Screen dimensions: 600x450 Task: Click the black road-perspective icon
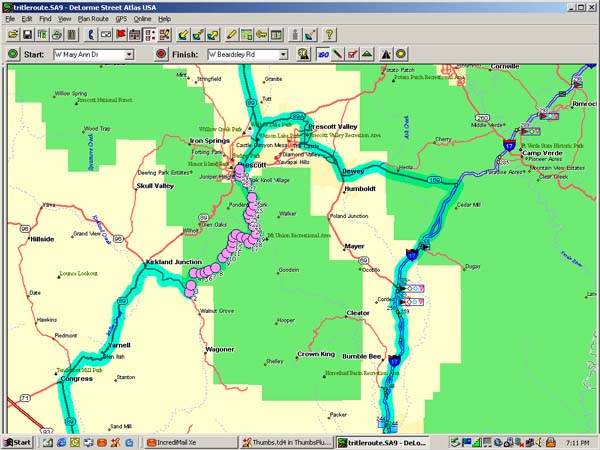point(386,54)
